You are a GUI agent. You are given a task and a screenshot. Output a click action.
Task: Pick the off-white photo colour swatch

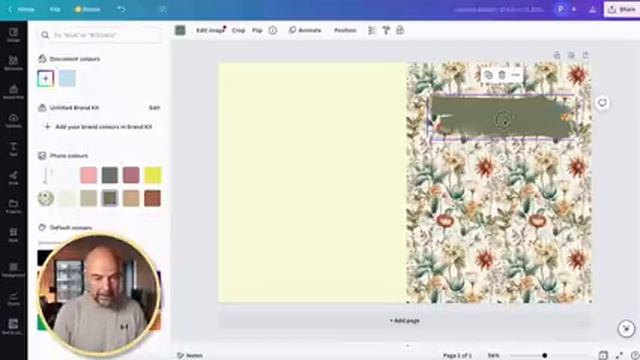pyautogui.click(x=67, y=198)
